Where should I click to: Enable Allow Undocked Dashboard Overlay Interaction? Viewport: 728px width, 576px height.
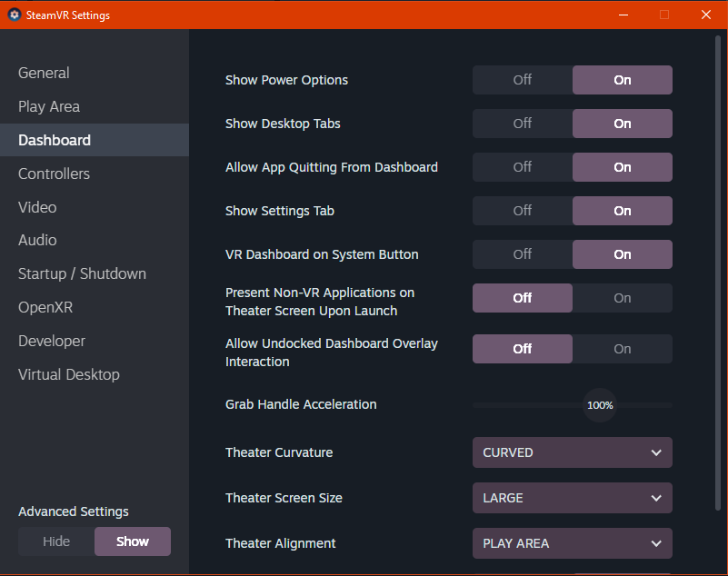coord(623,349)
